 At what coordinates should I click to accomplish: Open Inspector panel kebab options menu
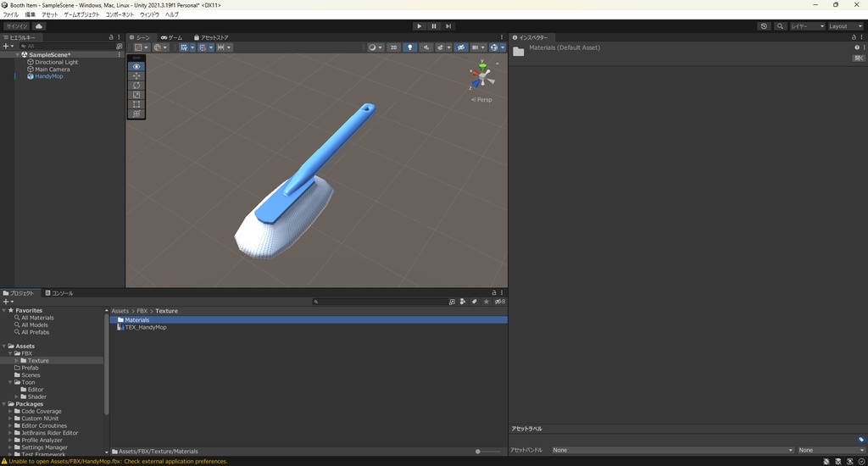click(x=862, y=37)
